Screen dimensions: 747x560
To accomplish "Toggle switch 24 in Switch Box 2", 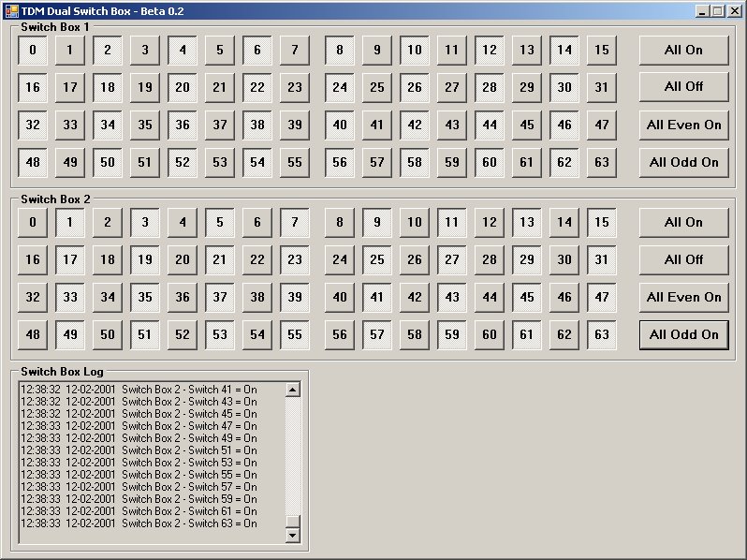I will click(x=340, y=259).
